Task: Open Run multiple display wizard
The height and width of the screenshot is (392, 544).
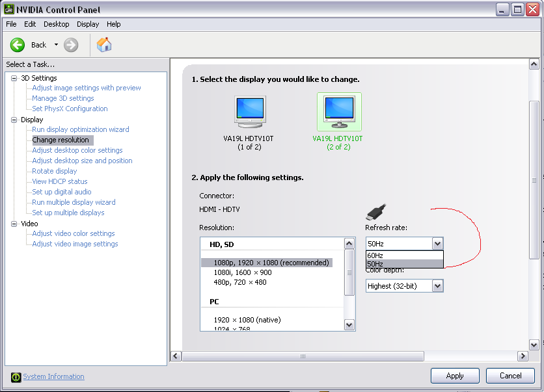Action: [74, 202]
